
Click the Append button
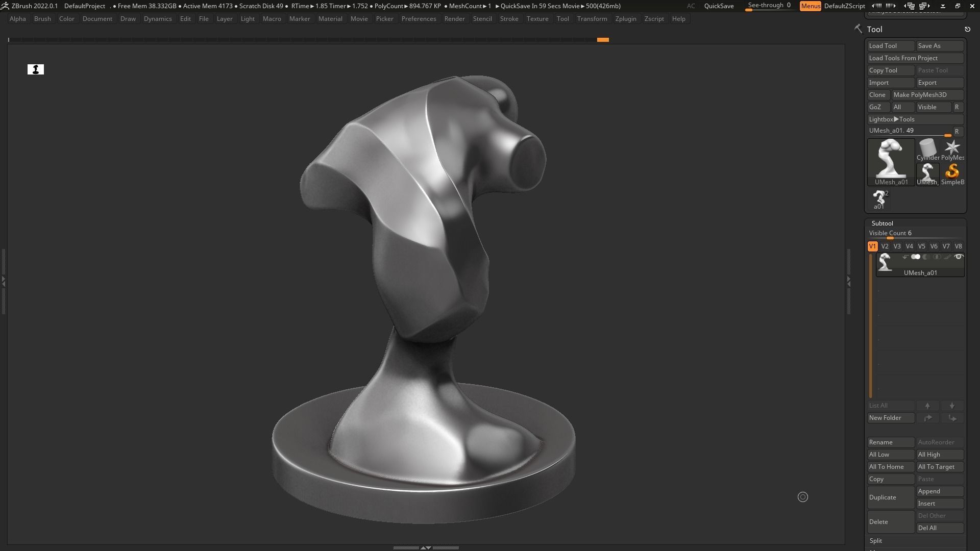940,491
